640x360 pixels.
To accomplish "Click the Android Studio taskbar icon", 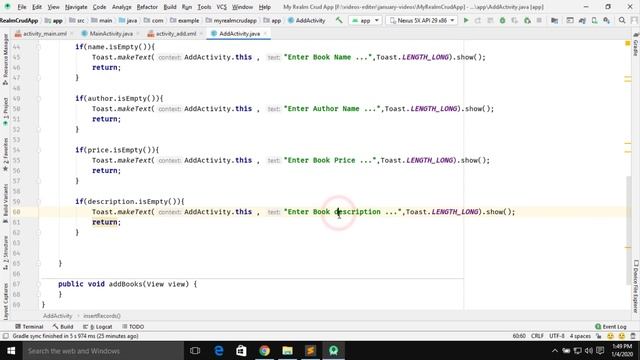I will (x=333, y=351).
